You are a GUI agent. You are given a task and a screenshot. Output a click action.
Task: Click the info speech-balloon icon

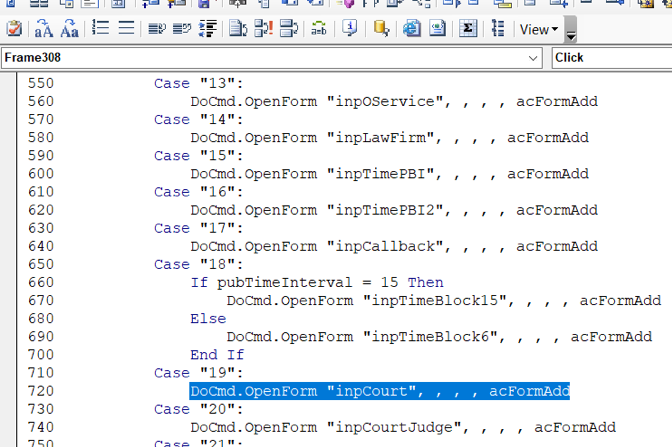[350, 29]
